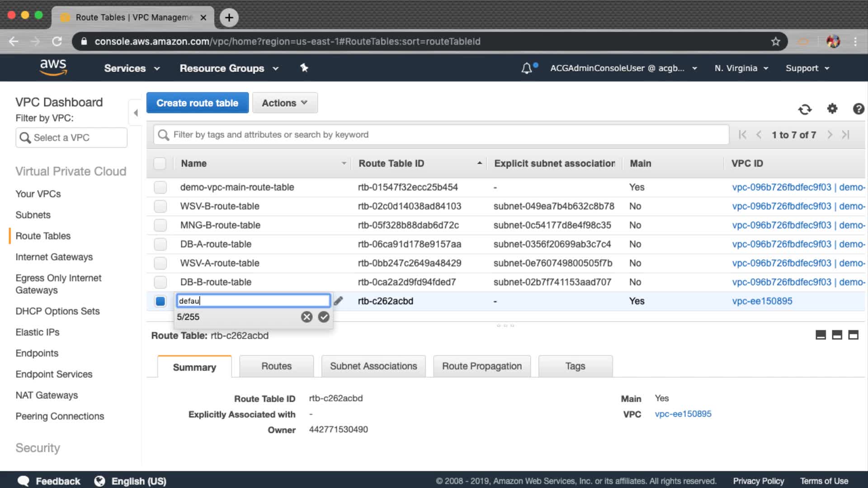
Task: Open the help question mark icon
Action: pos(858,108)
